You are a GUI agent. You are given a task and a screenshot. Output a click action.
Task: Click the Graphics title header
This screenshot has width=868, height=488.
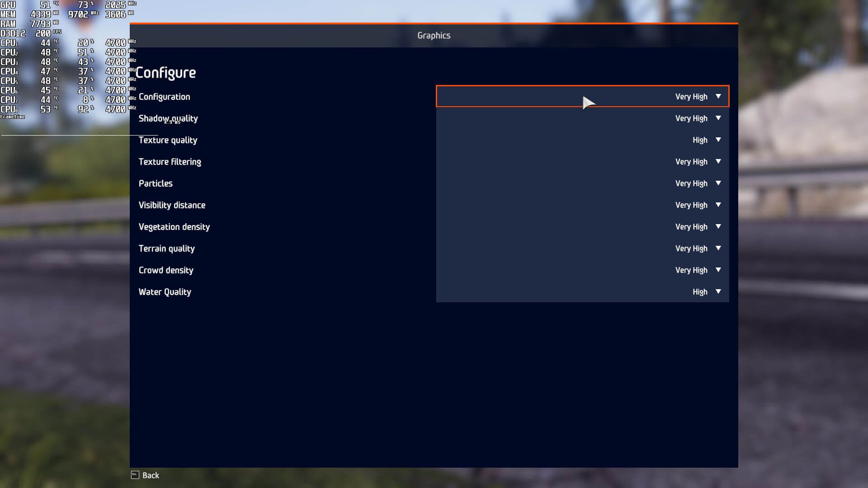pos(434,35)
